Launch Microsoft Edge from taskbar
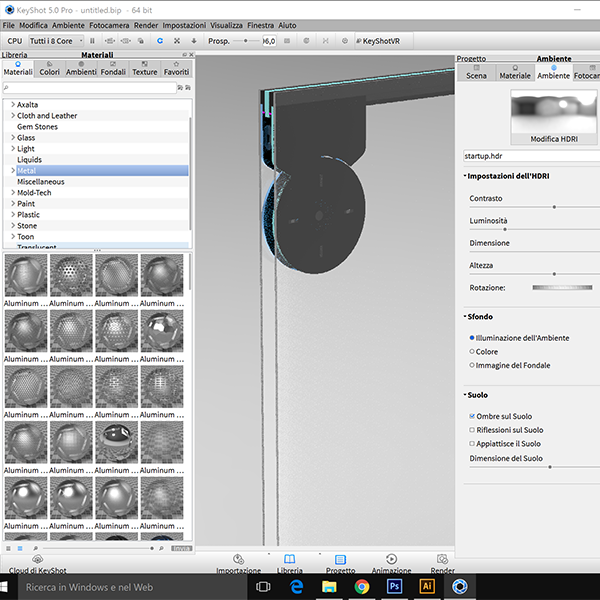The image size is (600, 600). click(x=297, y=587)
